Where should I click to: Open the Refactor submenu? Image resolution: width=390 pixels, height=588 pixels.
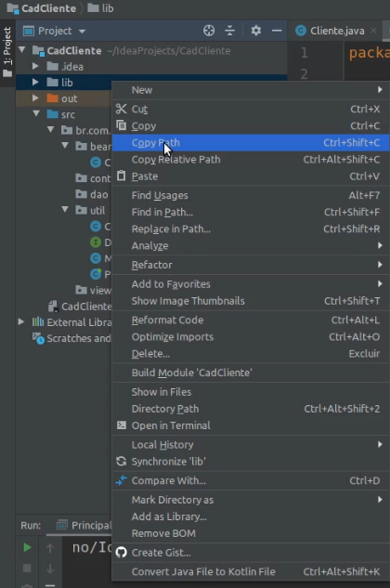[x=251, y=265]
